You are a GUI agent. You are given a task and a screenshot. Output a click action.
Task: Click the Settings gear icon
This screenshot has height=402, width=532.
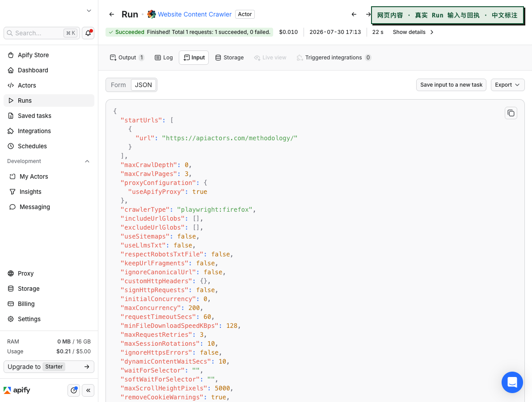click(11, 319)
